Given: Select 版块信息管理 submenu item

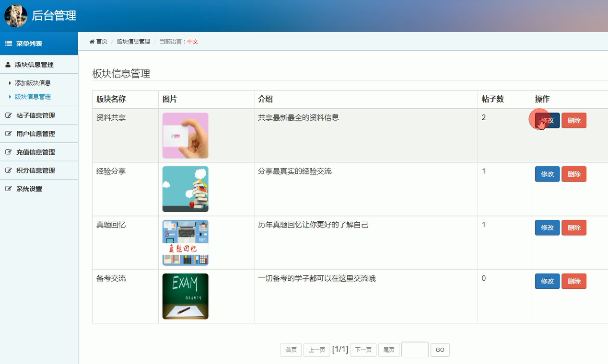Looking at the screenshot, I should click(33, 97).
